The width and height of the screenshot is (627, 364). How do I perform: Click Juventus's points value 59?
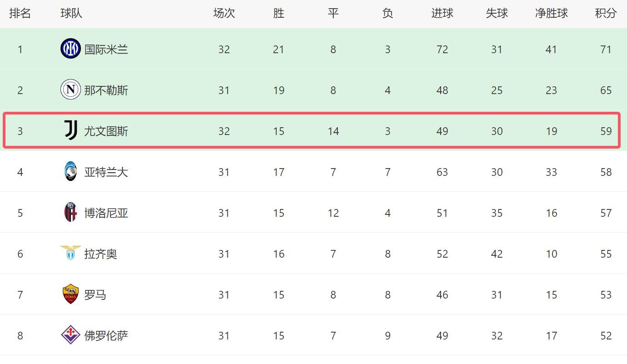point(606,131)
